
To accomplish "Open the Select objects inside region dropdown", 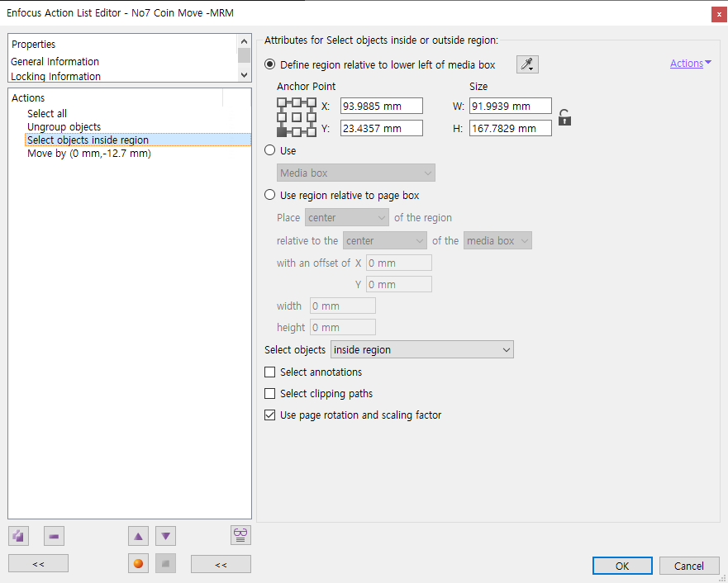I will pyautogui.click(x=421, y=350).
